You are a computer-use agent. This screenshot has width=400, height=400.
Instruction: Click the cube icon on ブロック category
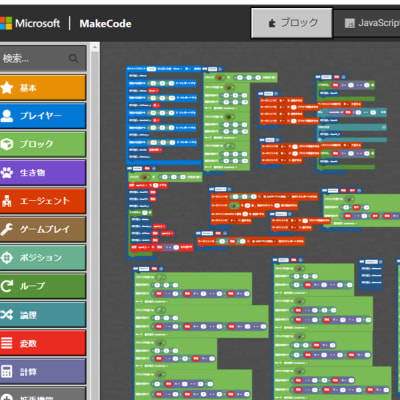pyautogui.click(x=7, y=144)
